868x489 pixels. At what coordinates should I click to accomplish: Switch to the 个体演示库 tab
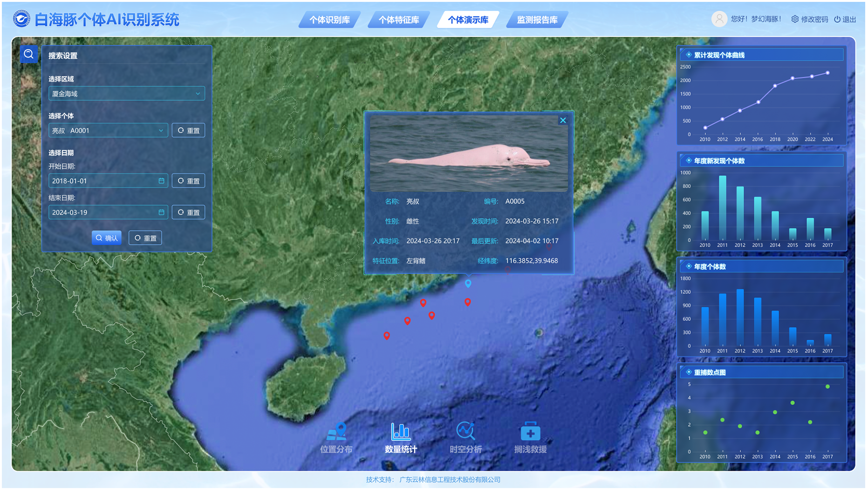468,20
